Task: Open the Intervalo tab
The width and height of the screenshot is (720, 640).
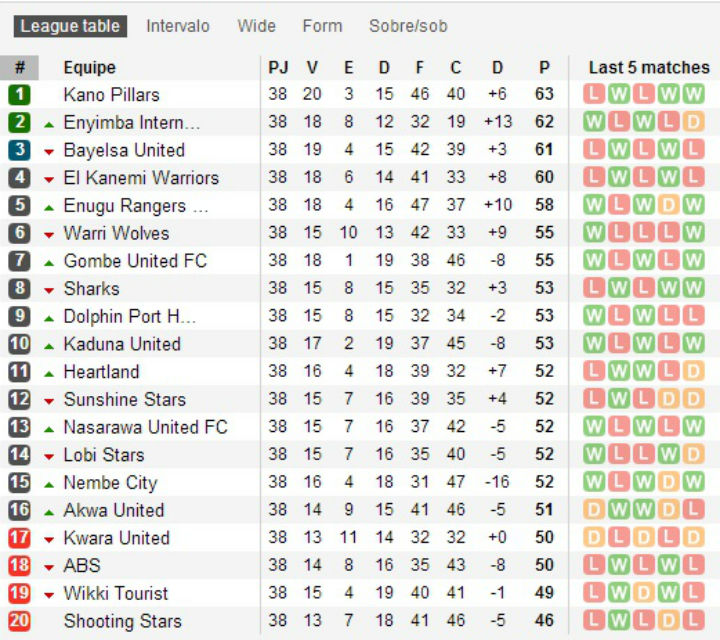Action: coord(178,26)
